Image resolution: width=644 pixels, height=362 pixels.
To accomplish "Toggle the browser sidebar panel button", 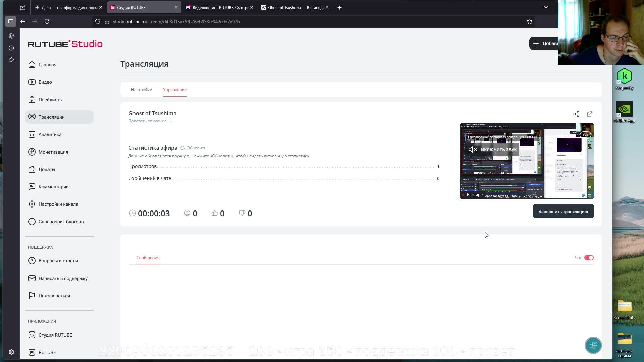I will [11, 21].
